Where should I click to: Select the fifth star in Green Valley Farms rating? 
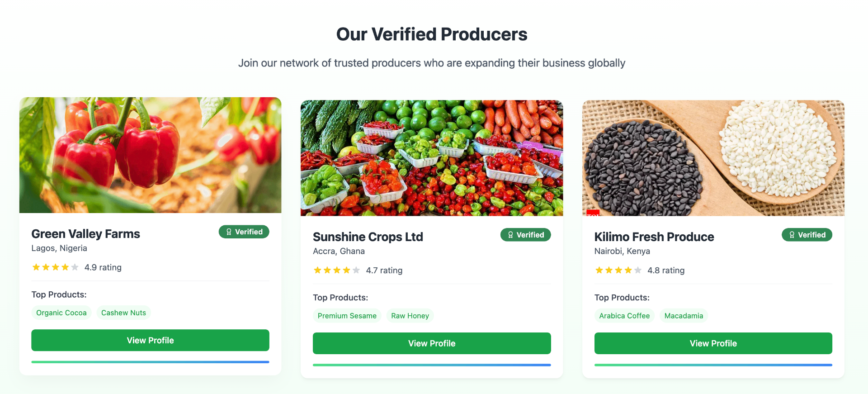pyautogui.click(x=75, y=267)
